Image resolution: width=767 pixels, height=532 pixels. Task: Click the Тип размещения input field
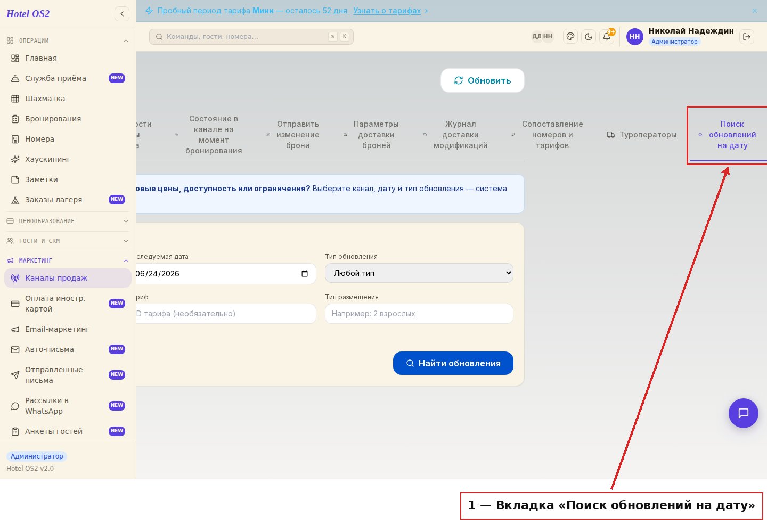[419, 314]
